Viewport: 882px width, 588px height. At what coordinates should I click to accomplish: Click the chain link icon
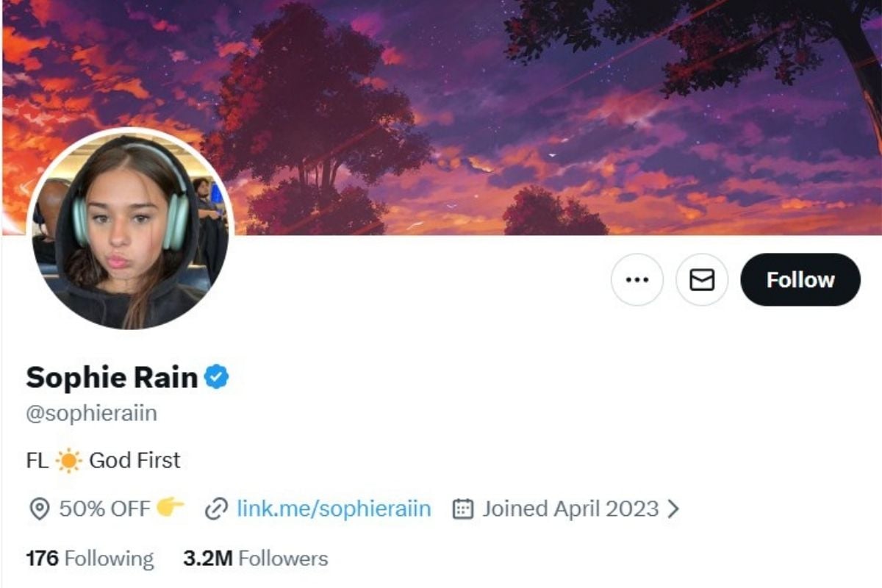click(x=215, y=509)
